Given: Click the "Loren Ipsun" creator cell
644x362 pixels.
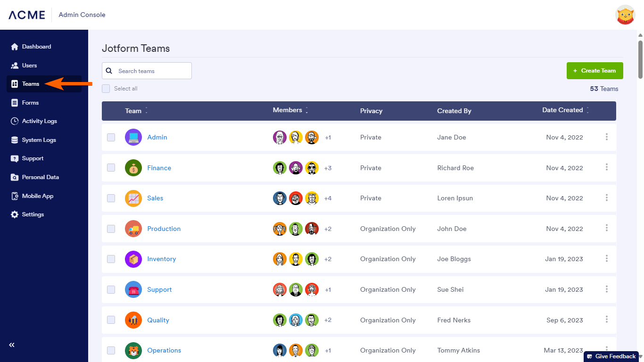Looking at the screenshot, I should coord(455,198).
